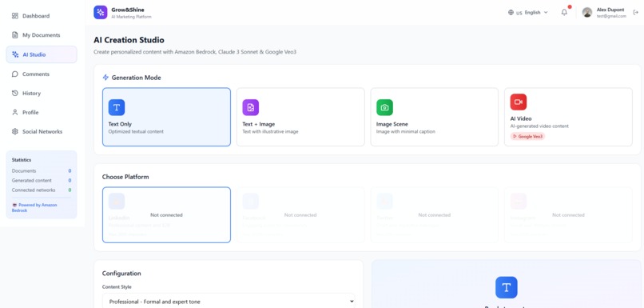Viewport: 644px width, 308px height.
Task: Select the Instagram platform card
Action: point(568,215)
